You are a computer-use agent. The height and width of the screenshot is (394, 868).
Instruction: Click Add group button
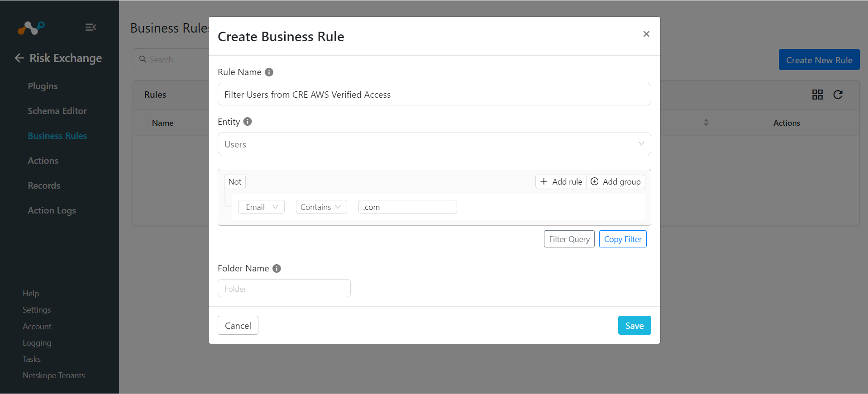coord(616,181)
